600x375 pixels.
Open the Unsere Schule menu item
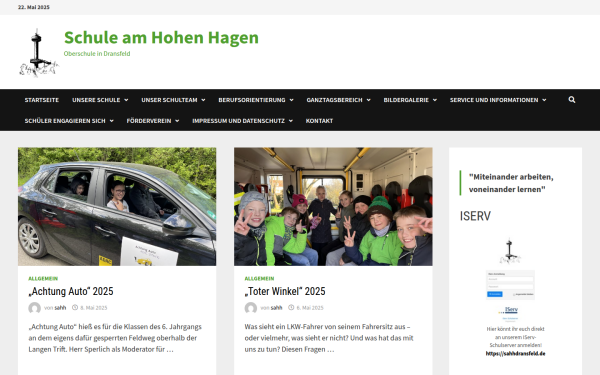coord(96,100)
